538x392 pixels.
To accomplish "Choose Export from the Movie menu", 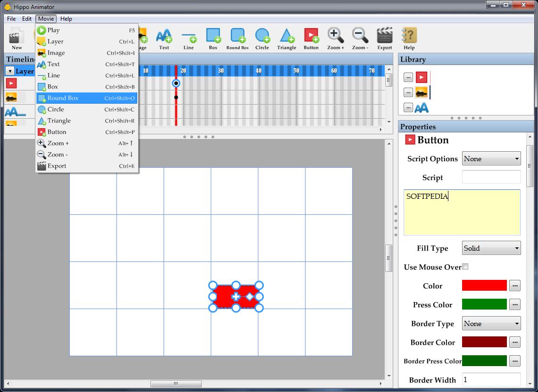I will [x=87, y=166].
